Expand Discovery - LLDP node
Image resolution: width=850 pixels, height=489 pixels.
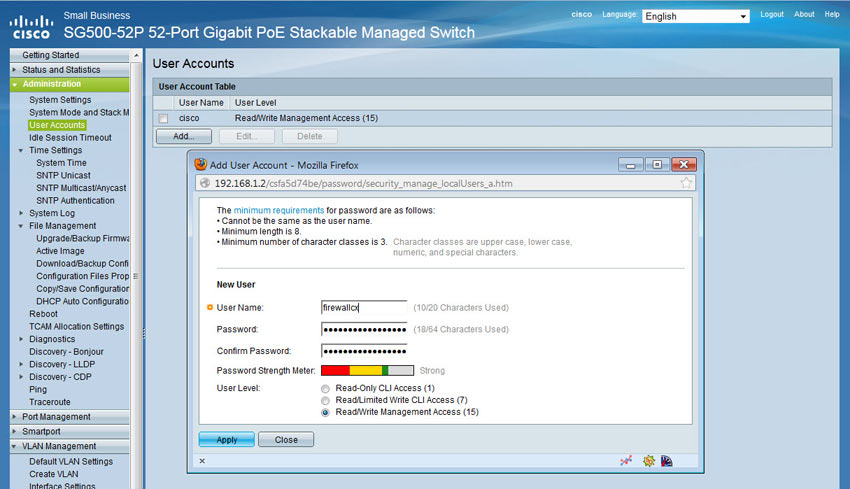coord(21,364)
